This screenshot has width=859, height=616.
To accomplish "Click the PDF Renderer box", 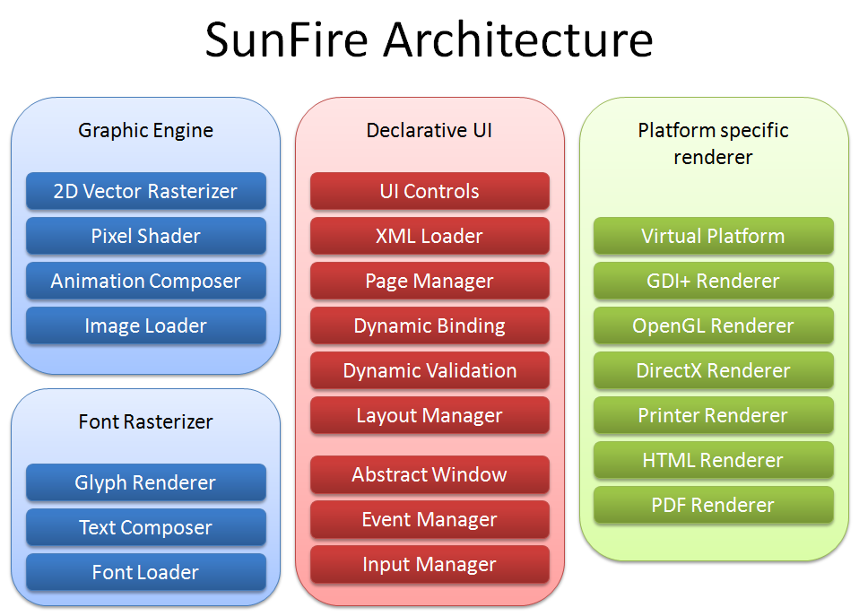I will pyautogui.click(x=713, y=505).
